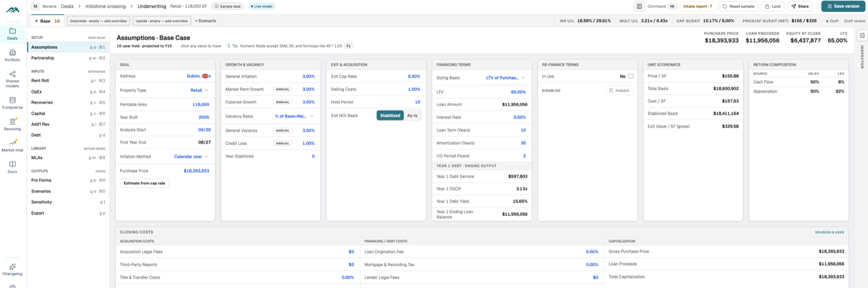The width and height of the screenshot is (868, 288).
Task: Click Save version button
Action: [x=843, y=7]
